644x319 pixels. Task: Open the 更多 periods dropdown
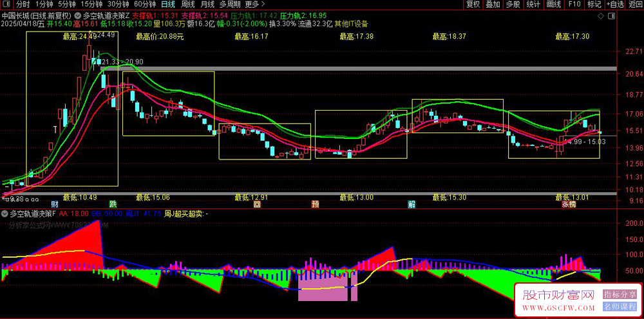pyautogui.click(x=254, y=5)
